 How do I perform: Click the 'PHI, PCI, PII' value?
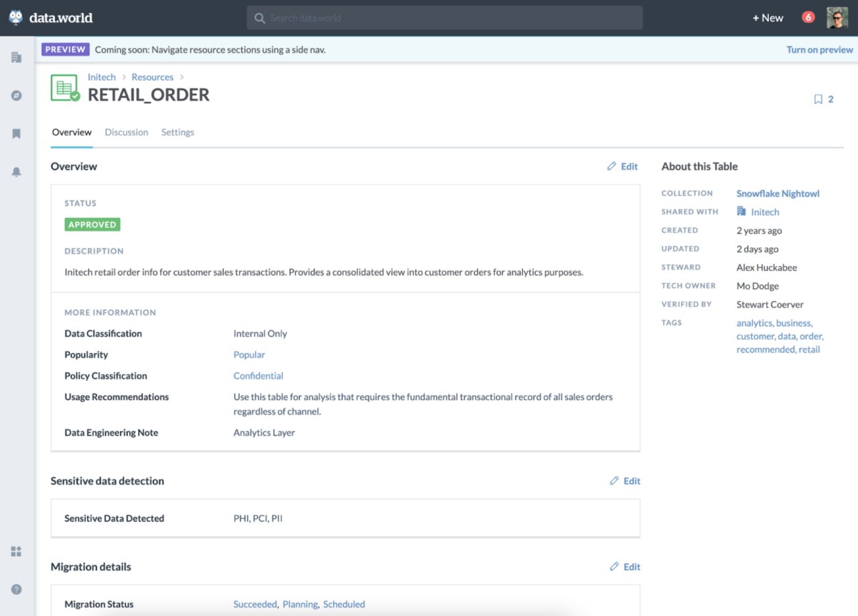pyautogui.click(x=258, y=518)
